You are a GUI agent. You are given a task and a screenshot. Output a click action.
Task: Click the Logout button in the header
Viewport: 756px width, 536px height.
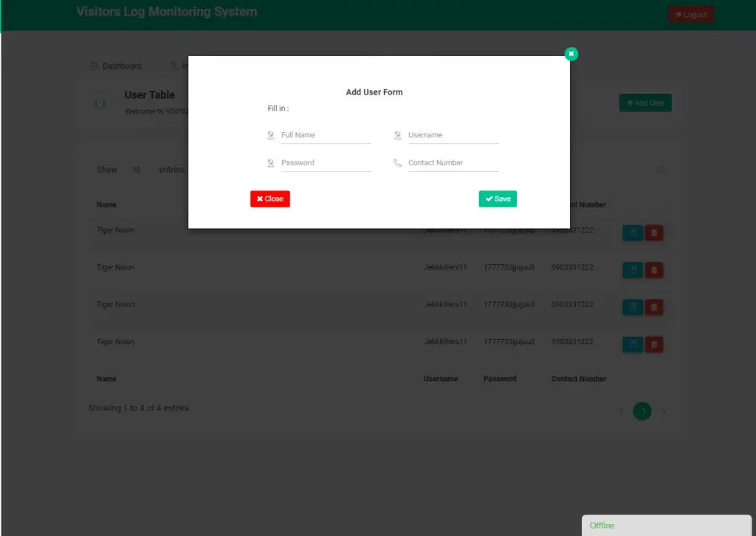coord(690,13)
